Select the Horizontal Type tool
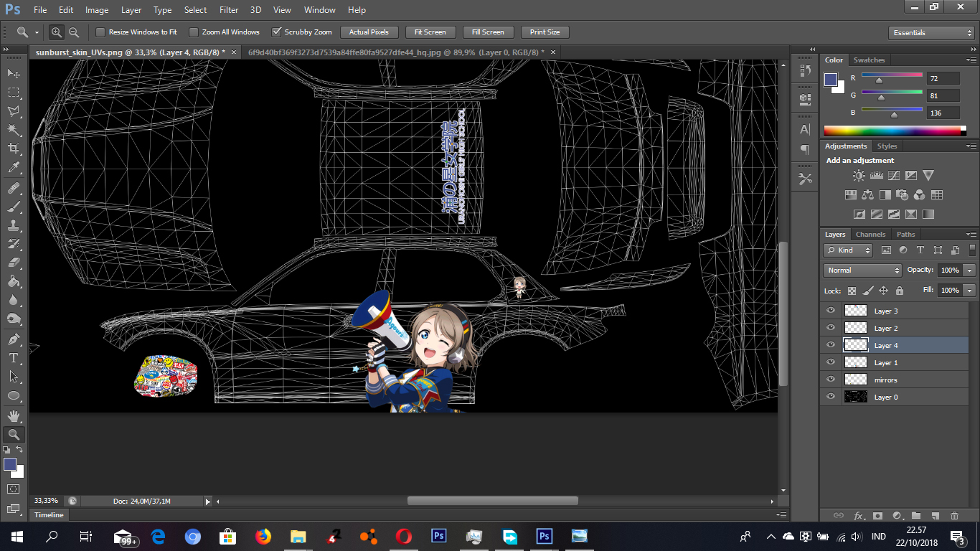Viewport: 980px width, 551px height. (x=14, y=358)
